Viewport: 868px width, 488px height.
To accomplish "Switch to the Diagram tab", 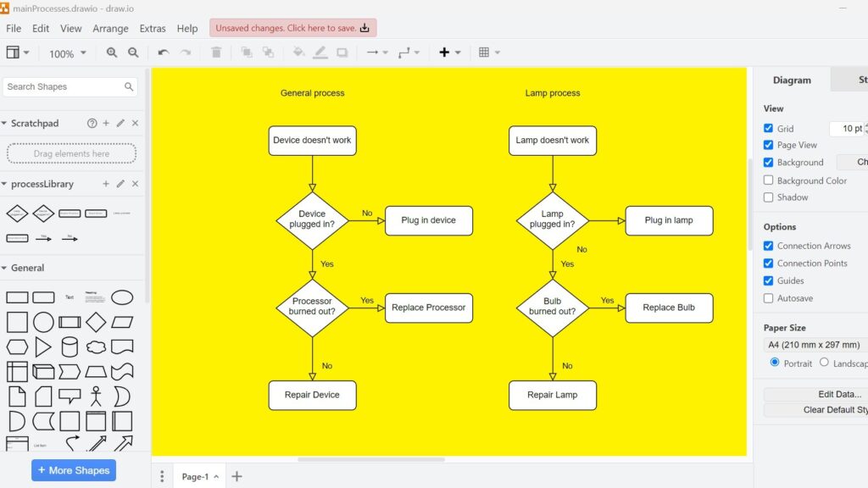I will (x=791, y=80).
